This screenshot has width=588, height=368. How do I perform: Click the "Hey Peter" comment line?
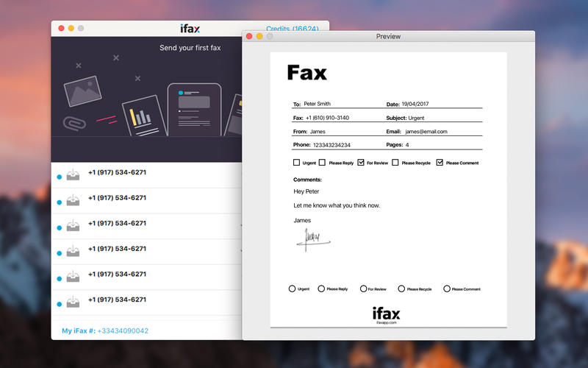[306, 191]
